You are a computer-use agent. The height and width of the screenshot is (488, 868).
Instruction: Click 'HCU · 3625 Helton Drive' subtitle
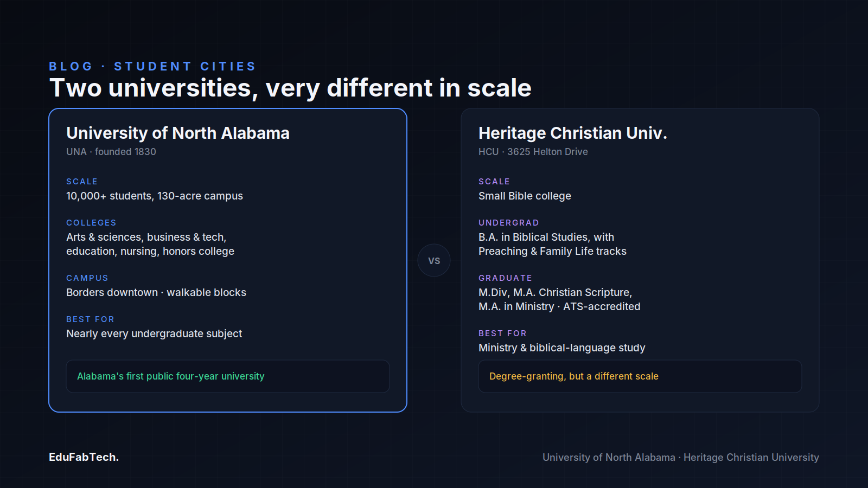tap(533, 152)
